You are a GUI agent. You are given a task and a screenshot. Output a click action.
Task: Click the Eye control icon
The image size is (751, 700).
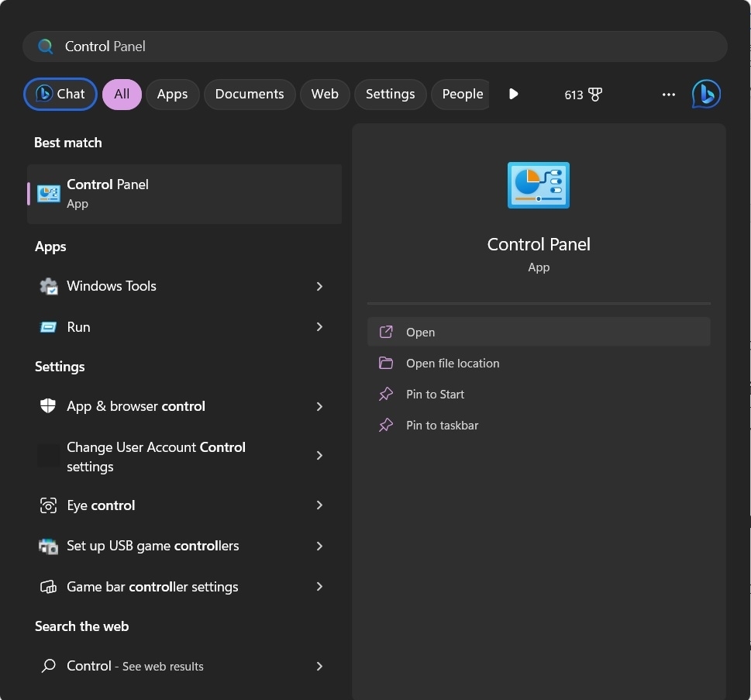48,505
